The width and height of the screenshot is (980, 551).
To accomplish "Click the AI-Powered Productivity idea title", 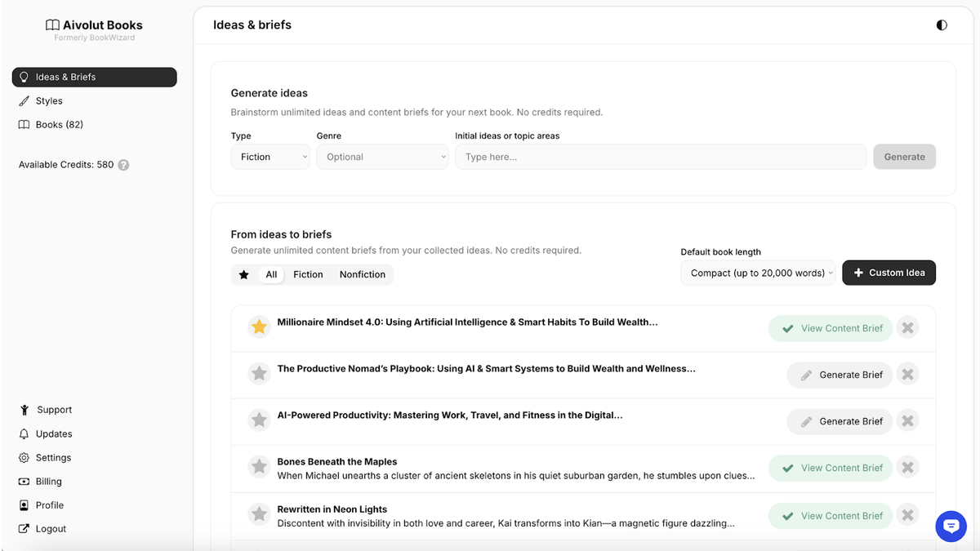I will point(450,415).
